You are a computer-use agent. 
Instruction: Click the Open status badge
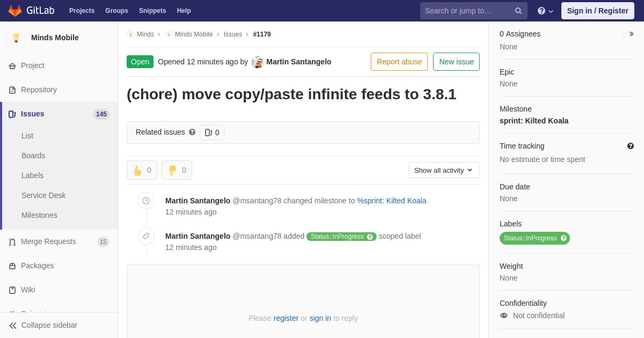140,62
